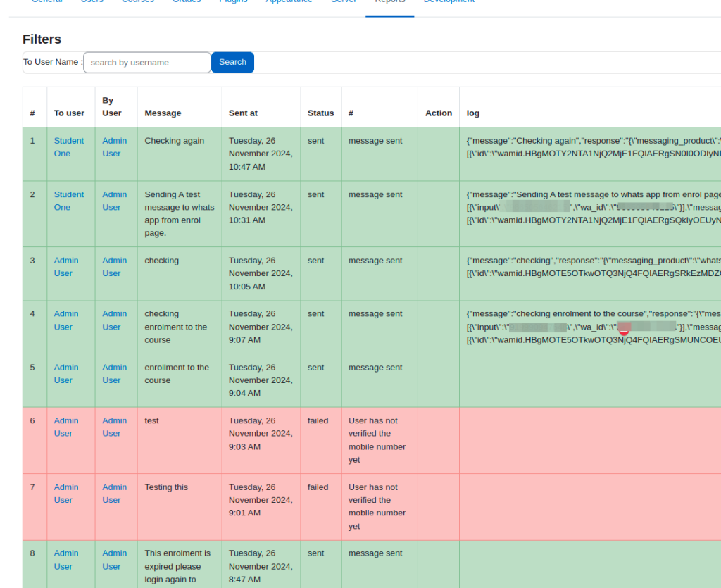
Task: Open By User Admin User link in row 7
Action: pos(115,494)
